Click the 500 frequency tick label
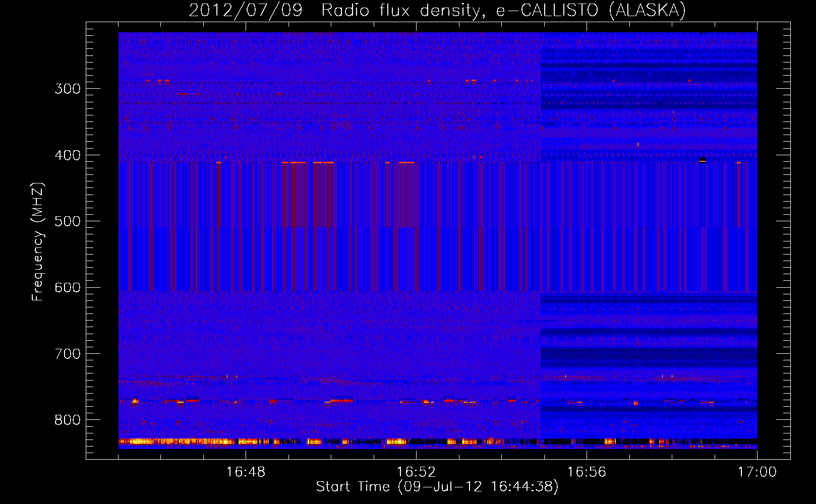This screenshot has width=816, height=504. click(68, 222)
